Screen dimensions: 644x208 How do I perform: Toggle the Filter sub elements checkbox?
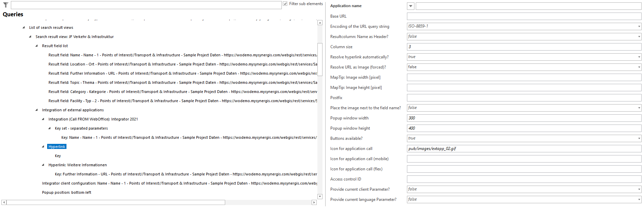pyautogui.click(x=285, y=4)
